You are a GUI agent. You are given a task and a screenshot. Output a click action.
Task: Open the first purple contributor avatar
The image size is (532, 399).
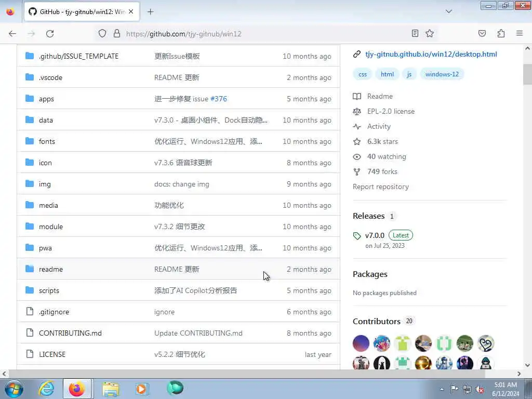click(x=361, y=343)
